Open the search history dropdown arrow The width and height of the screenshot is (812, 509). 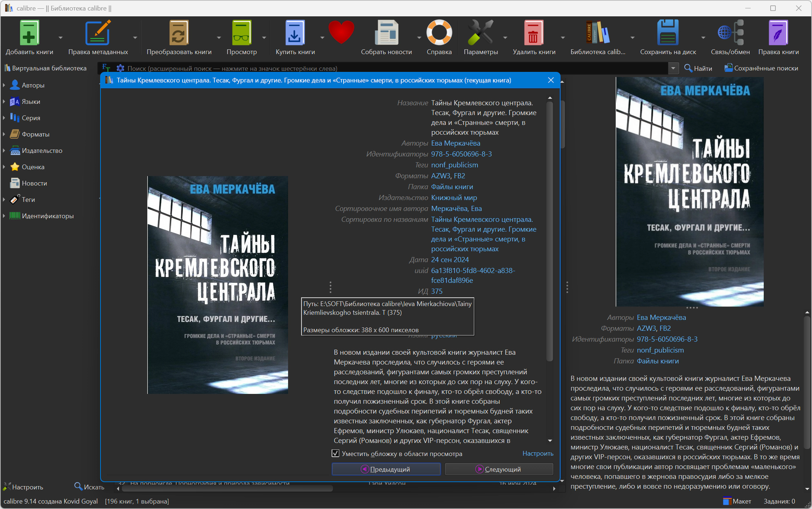[x=673, y=68]
